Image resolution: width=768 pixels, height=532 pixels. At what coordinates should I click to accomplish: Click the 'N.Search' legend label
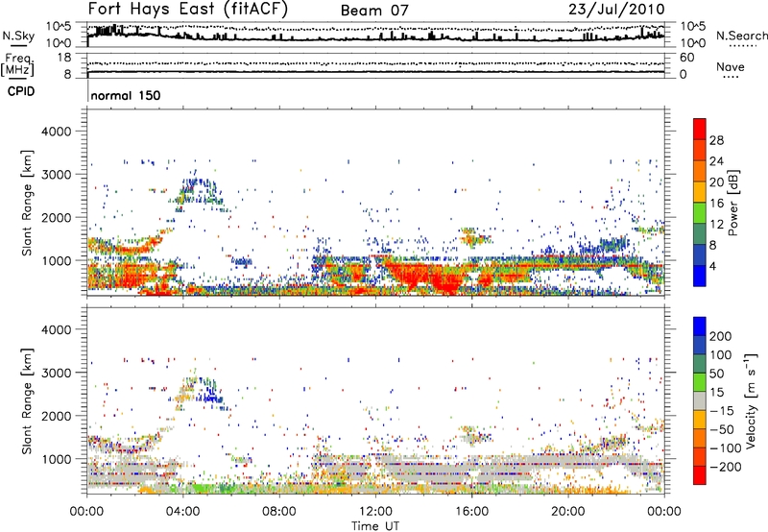point(741,36)
